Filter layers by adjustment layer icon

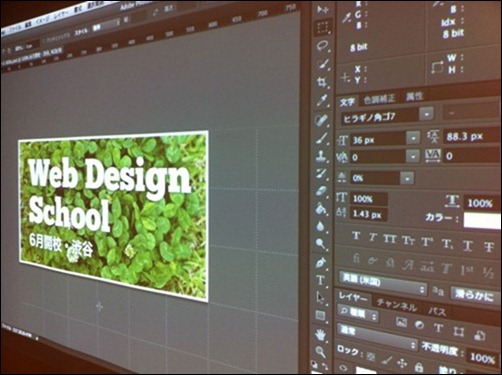(x=420, y=325)
